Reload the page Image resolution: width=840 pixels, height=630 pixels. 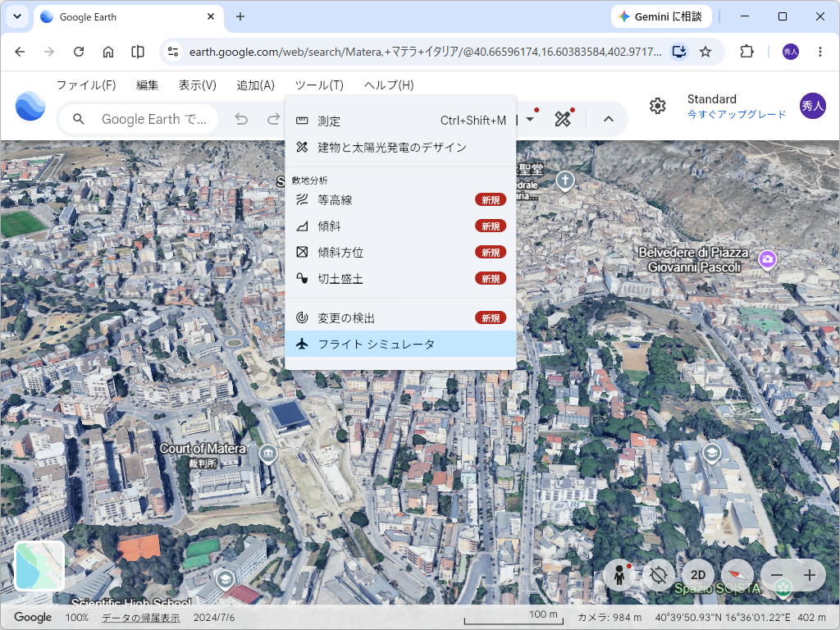coord(79,52)
